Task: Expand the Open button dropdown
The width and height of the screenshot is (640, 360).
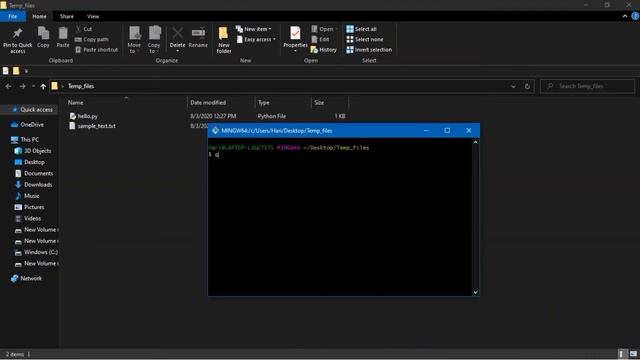Action: point(336,29)
